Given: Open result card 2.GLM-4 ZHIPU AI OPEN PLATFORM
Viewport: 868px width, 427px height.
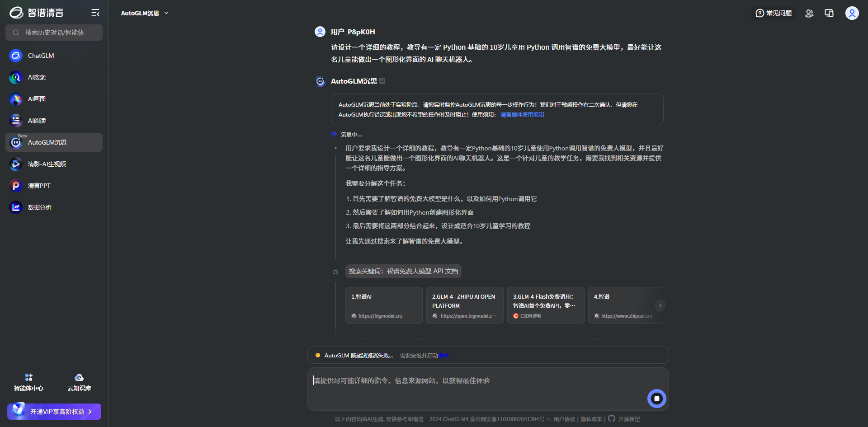Looking at the screenshot, I should [x=465, y=305].
